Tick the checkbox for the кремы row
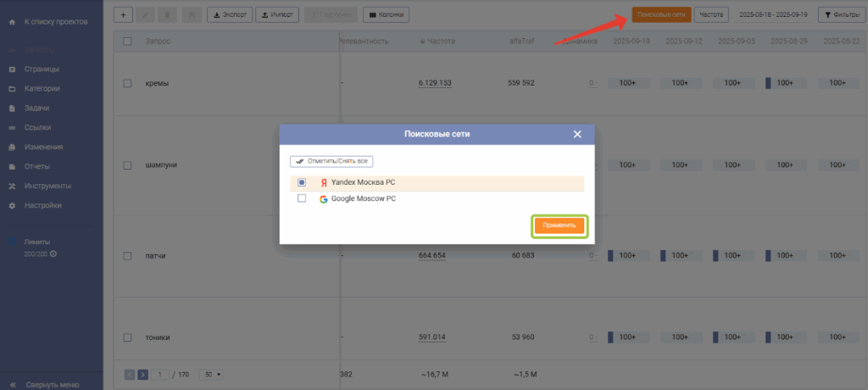This screenshot has height=390, width=868. pos(127,83)
